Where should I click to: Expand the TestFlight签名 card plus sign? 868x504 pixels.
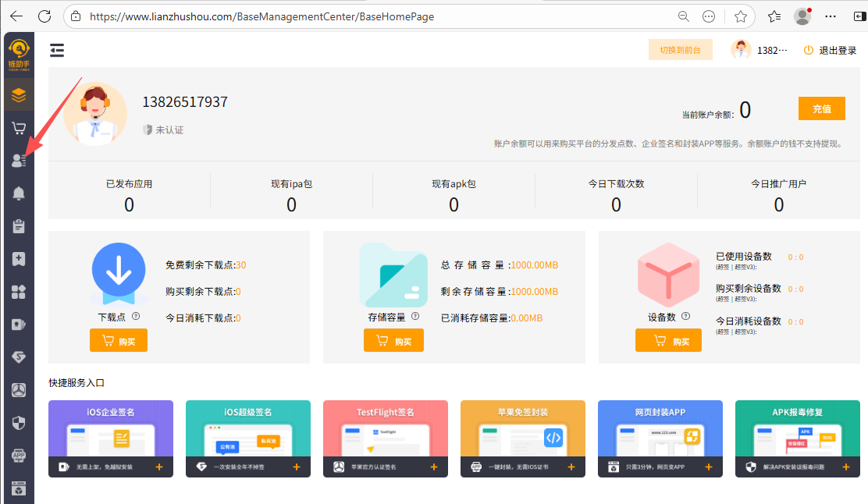click(434, 467)
